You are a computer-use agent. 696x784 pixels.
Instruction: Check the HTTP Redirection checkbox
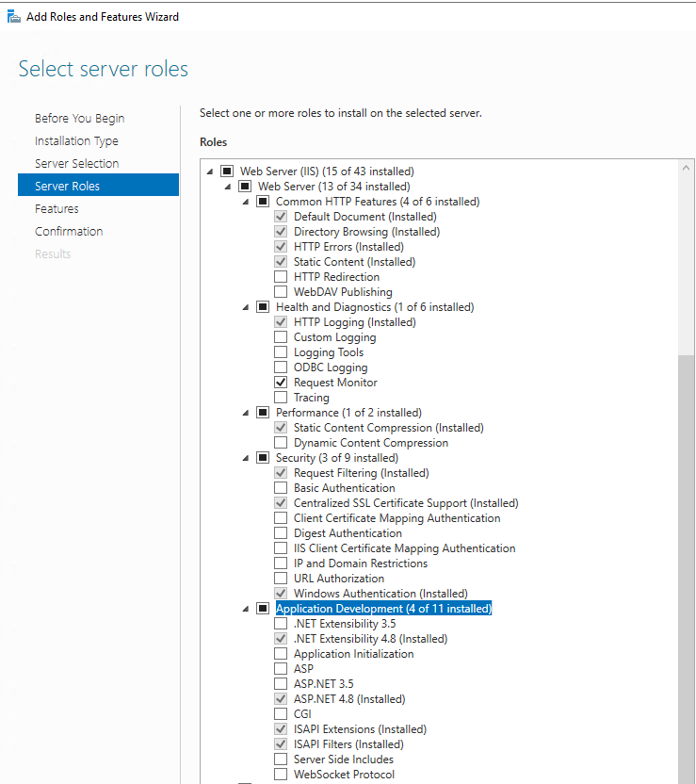281,277
